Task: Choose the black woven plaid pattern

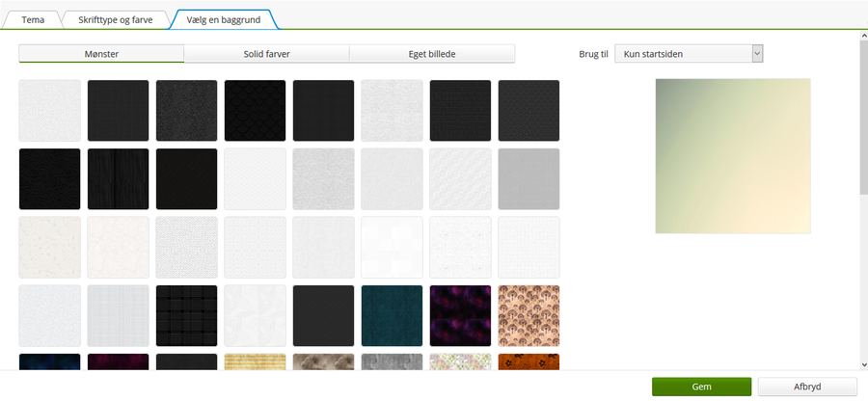Action: 186,316
